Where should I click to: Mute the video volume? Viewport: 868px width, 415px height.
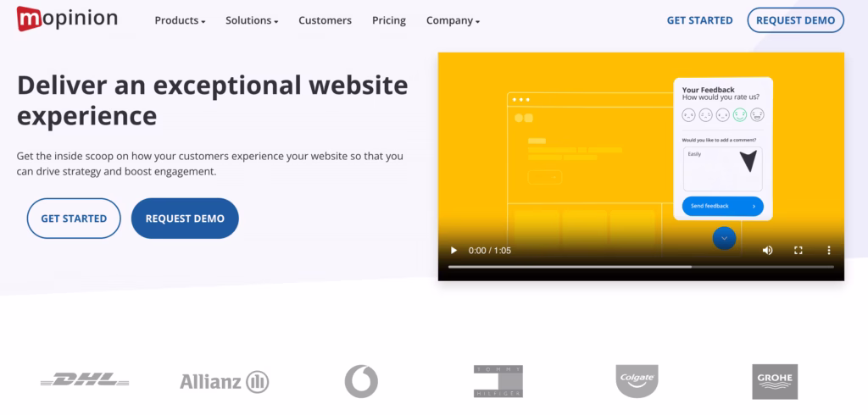[767, 251]
